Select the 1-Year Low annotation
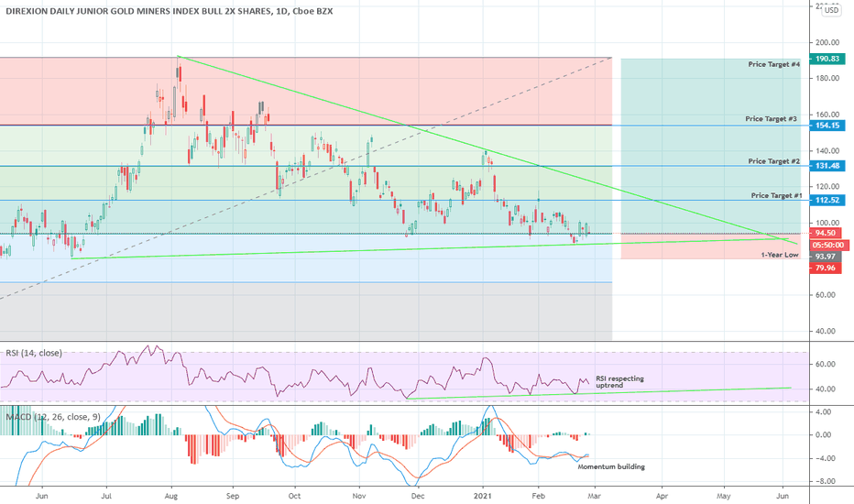Image resolution: width=854 pixels, height=504 pixels. (x=780, y=255)
